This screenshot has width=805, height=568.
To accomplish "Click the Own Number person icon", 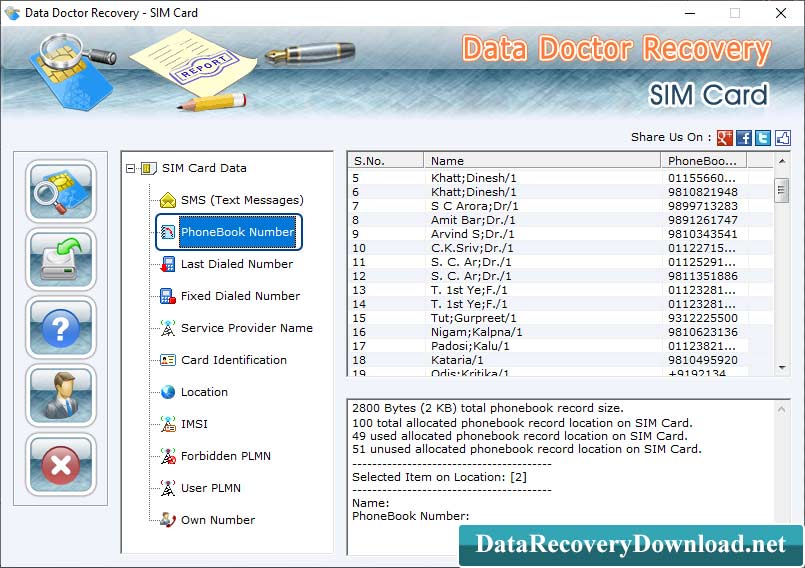I will pyautogui.click(x=168, y=520).
